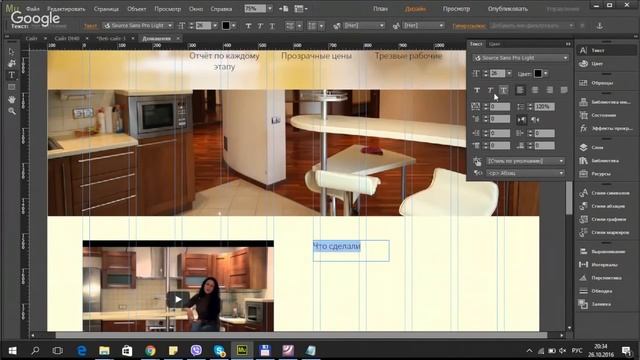Set right text alignment in Text panel
Screen dimensions: 640x360
[x=549, y=90]
